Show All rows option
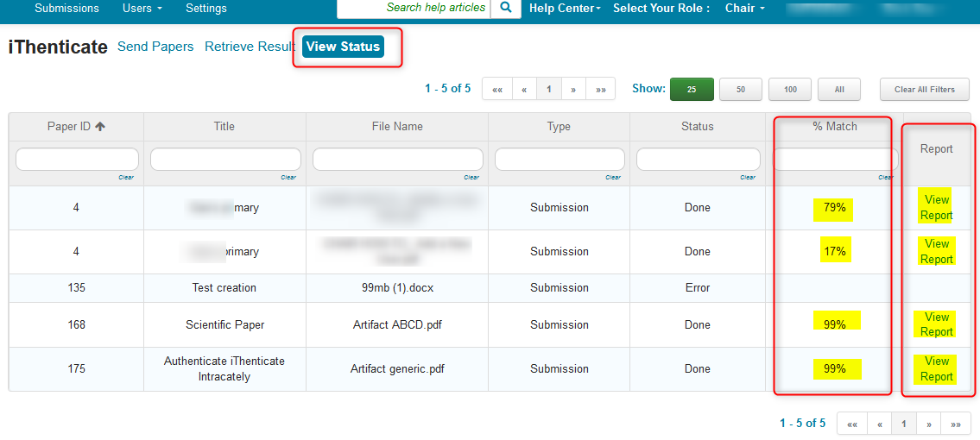980x440 pixels. pyautogui.click(x=839, y=90)
